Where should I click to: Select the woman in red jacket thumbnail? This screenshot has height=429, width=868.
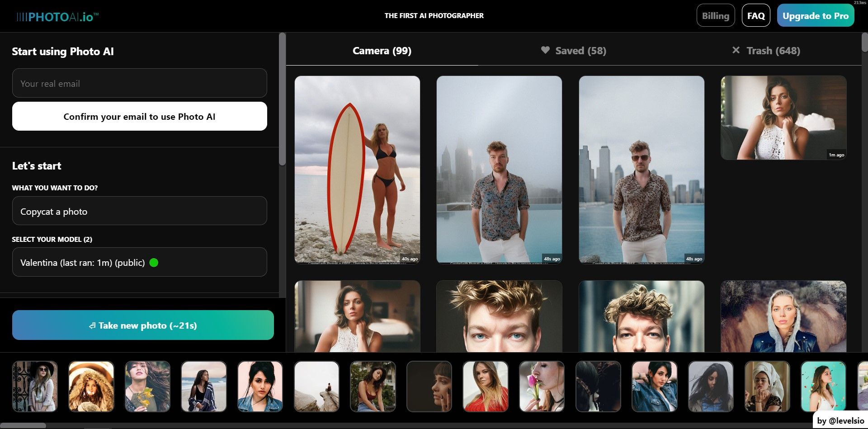[486, 386]
